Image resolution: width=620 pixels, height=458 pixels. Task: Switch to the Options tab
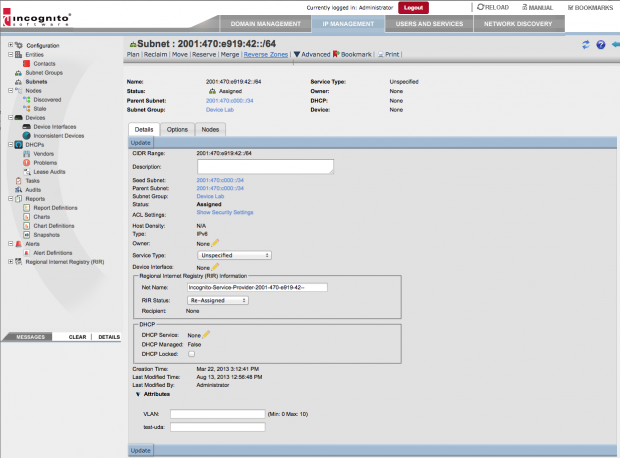[177, 129]
